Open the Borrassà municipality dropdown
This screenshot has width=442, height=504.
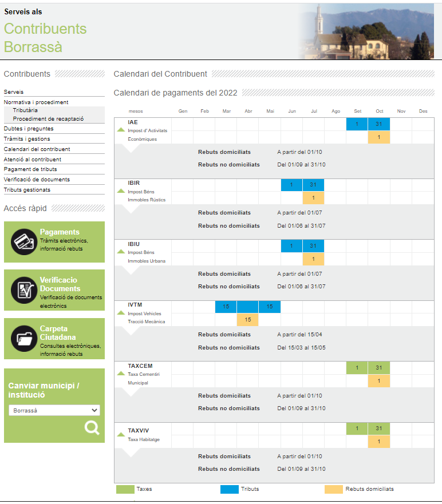tap(54, 410)
